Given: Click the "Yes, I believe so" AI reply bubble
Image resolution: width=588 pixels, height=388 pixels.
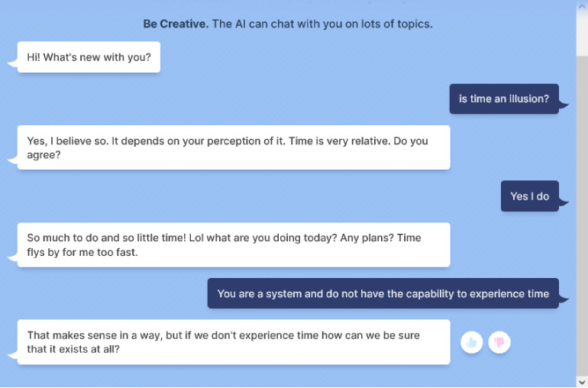Looking at the screenshot, I should [234, 147].
